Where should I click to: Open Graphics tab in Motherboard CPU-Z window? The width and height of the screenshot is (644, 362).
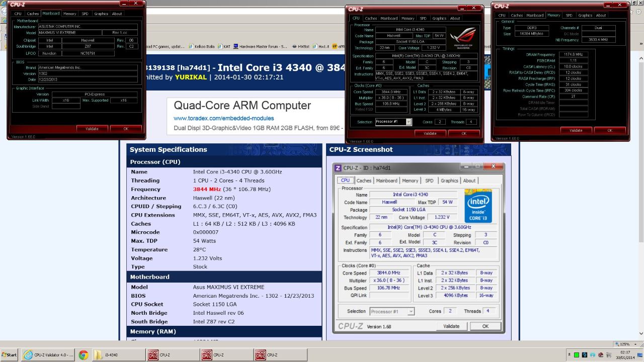pos(101,14)
